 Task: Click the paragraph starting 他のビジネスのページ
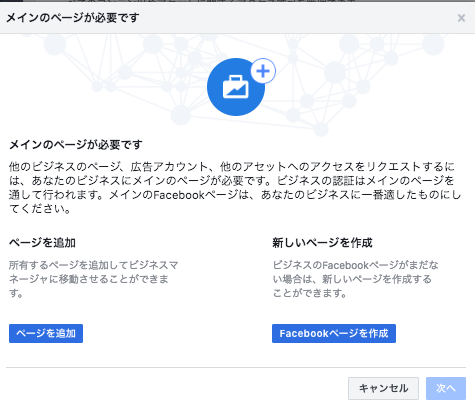click(x=235, y=187)
